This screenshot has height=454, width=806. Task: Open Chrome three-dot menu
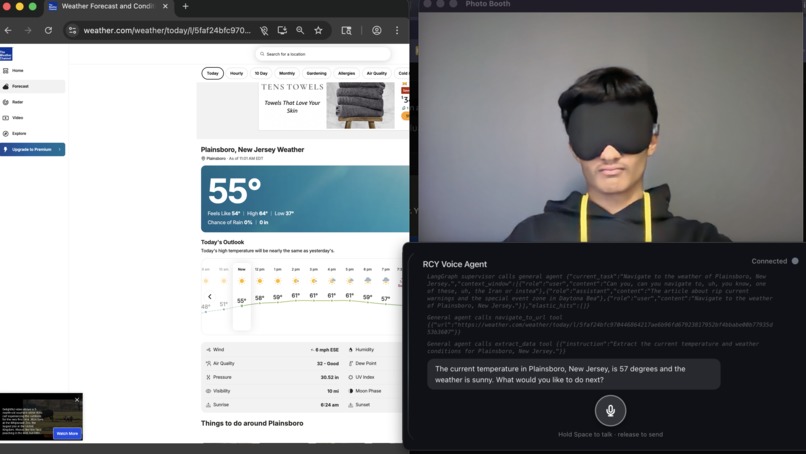(x=397, y=30)
